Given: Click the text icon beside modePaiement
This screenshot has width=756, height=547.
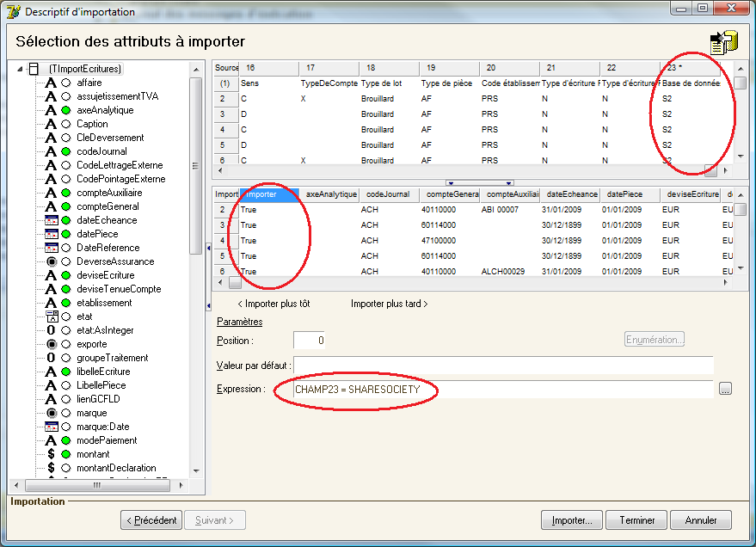Looking at the screenshot, I should point(51,440).
